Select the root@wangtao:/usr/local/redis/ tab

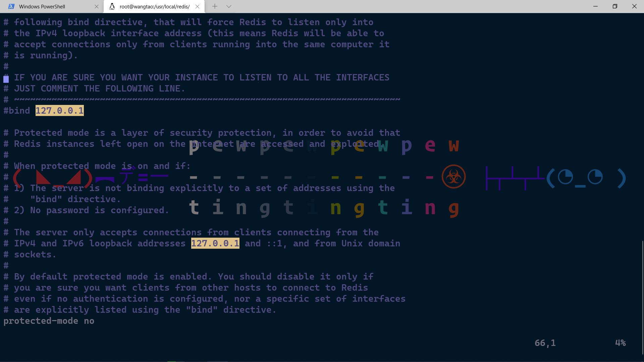[154, 6]
